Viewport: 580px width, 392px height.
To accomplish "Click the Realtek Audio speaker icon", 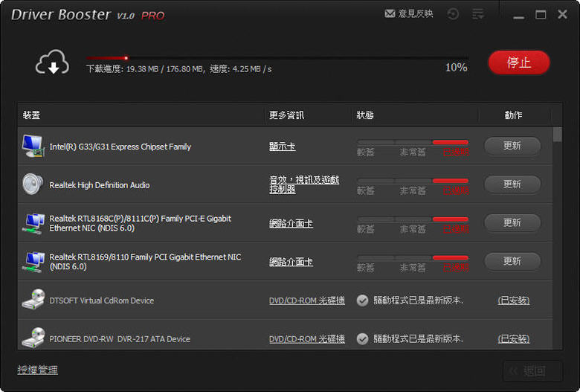I will point(33,184).
